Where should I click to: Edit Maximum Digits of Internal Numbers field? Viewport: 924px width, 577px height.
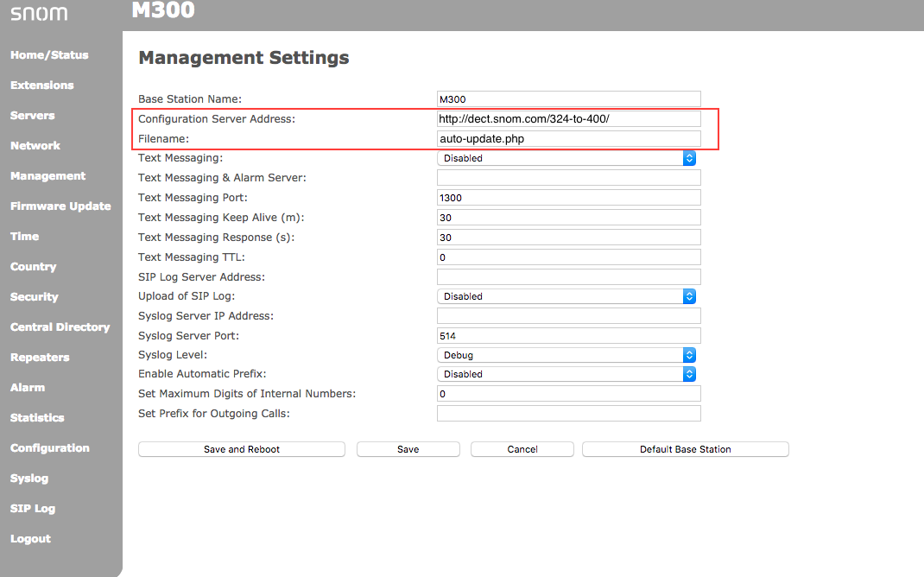click(569, 394)
